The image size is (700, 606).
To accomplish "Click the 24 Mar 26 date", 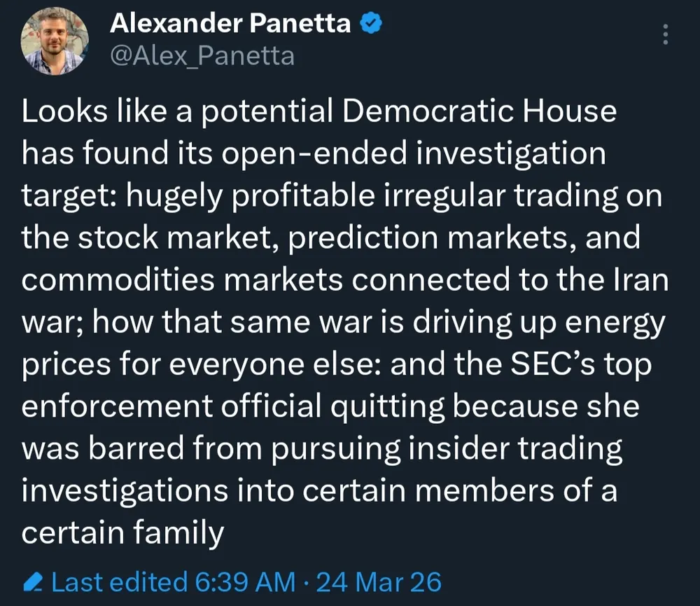I will 379,581.
